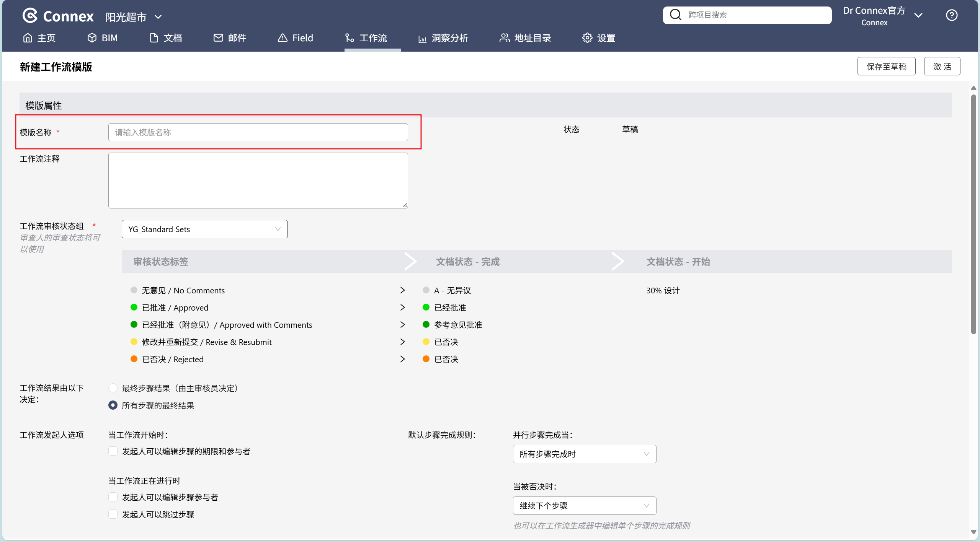Open the BIM cube icon
Image resolution: width=980 pixels, height=542 pixels.
tap(92, 38)
